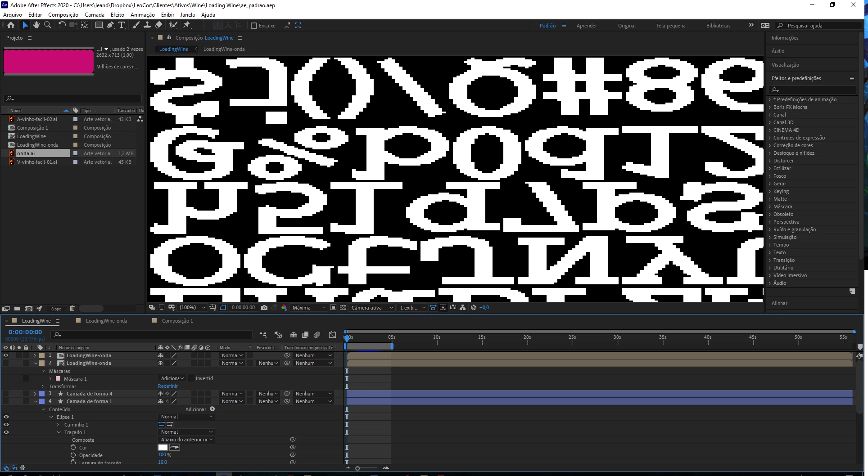Open the viewer magnification (100%) dropdown
The width and height of the screenshot is (868, 476).
click(192, 308)
